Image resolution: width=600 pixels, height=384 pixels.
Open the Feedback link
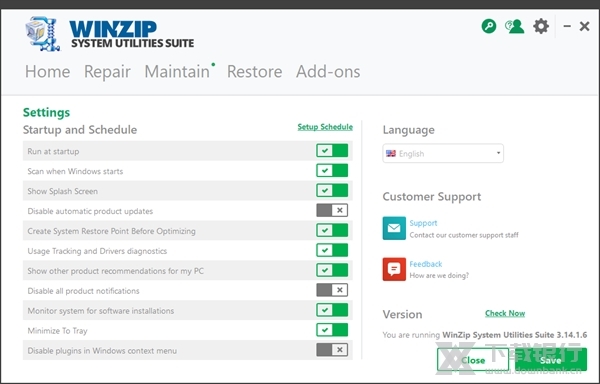click(426, 264)
